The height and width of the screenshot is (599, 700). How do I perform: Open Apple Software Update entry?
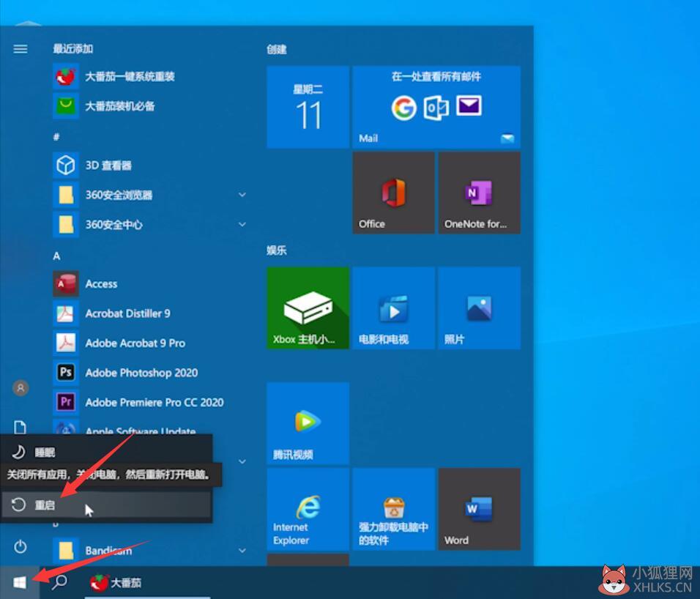pyautogui.click(x=149, y=428)
